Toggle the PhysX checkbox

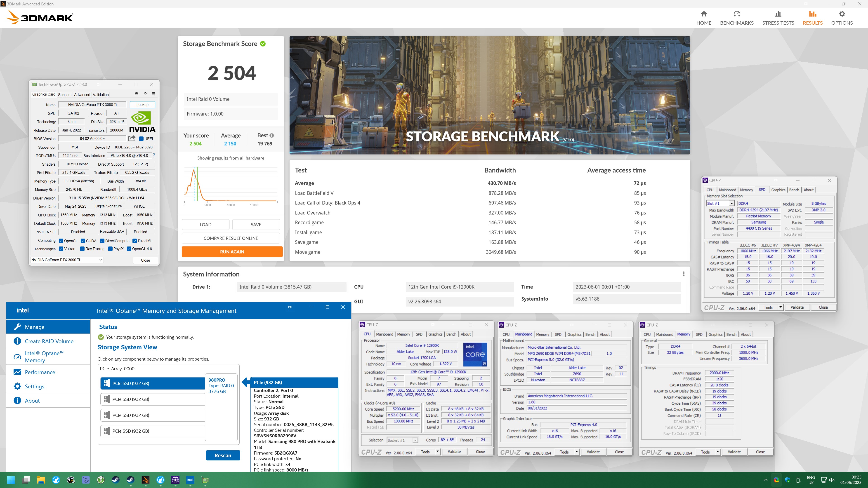coord(110,249)
